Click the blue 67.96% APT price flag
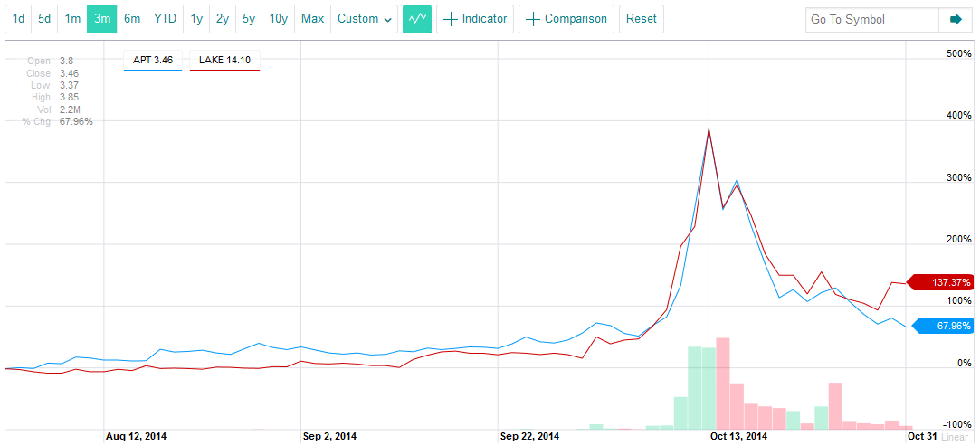 (943, 326)
